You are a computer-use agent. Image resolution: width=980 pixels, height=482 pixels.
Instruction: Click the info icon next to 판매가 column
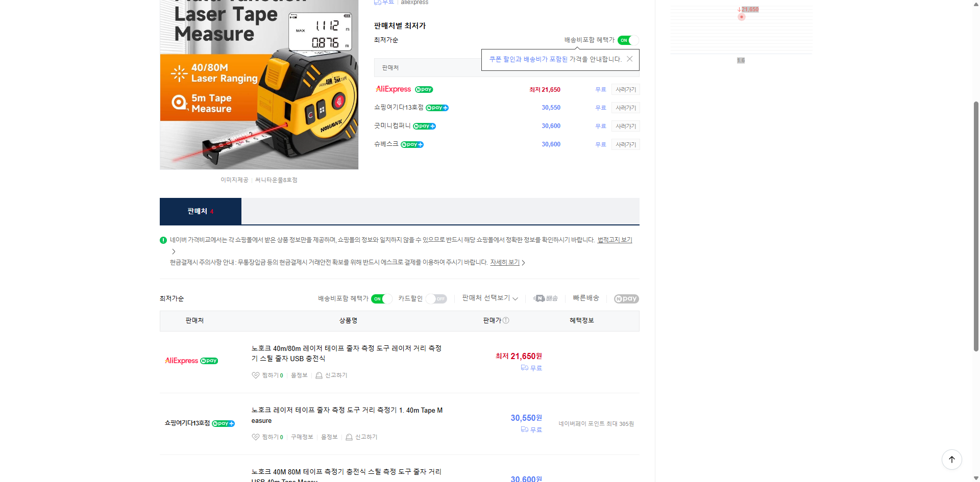[506, 321]
